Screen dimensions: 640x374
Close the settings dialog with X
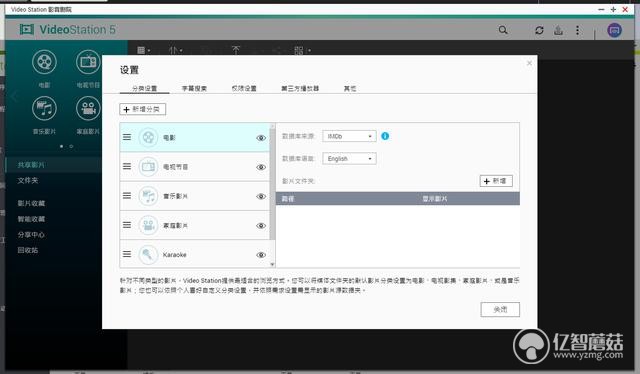point(529,63)
